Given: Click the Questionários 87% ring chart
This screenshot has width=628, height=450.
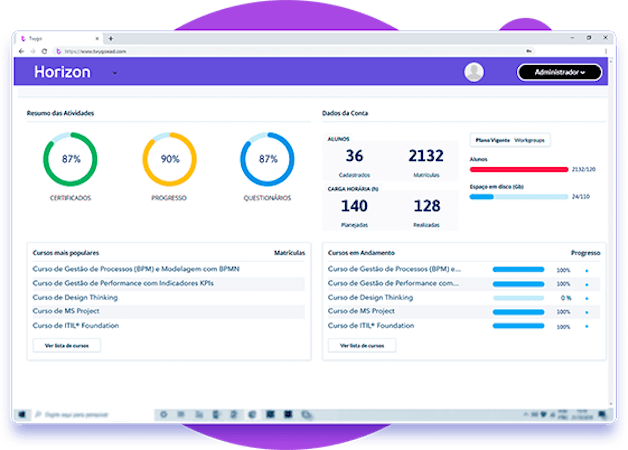Looking at the screenshot, I should pos(268,159).
